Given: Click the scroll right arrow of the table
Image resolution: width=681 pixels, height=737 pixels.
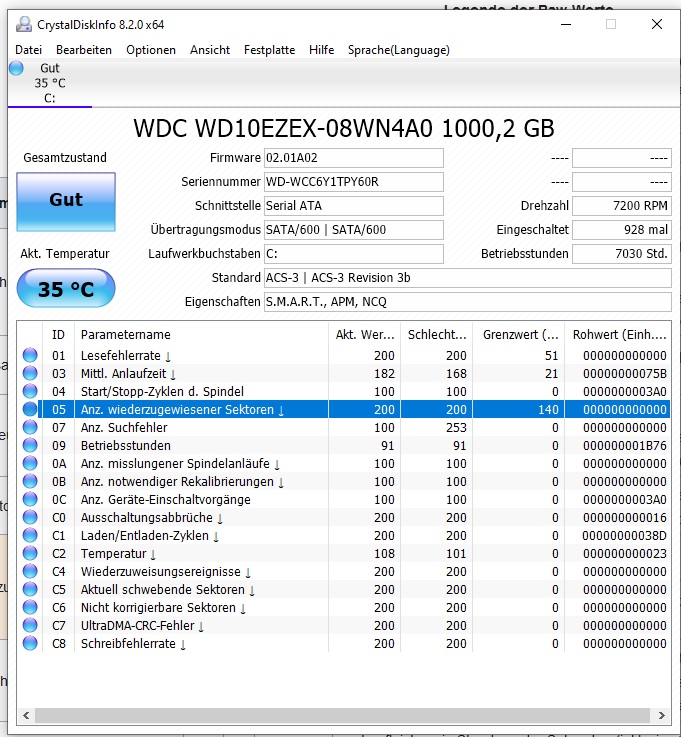Looking at the screenshot, I should pyautogui.click(x=662, y=715).
